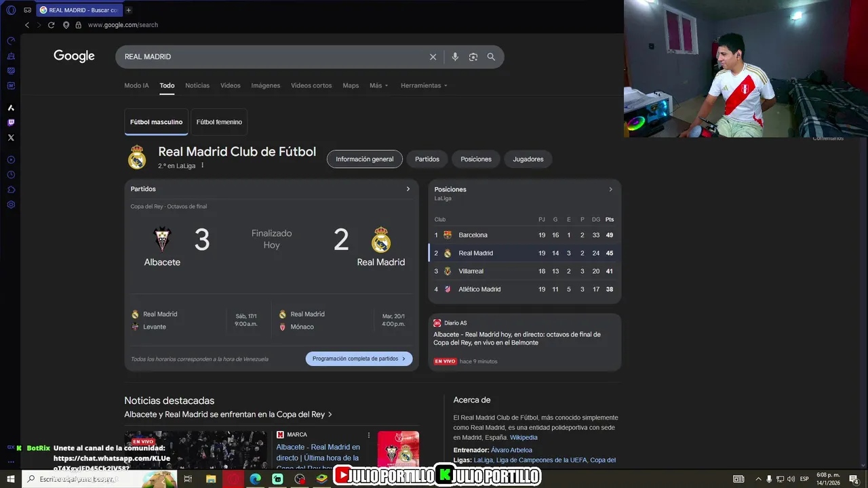Viewport: 868px width, 488px height.
Task: Open File Explorer from the taskbar
Action: (x=211, y=479)
